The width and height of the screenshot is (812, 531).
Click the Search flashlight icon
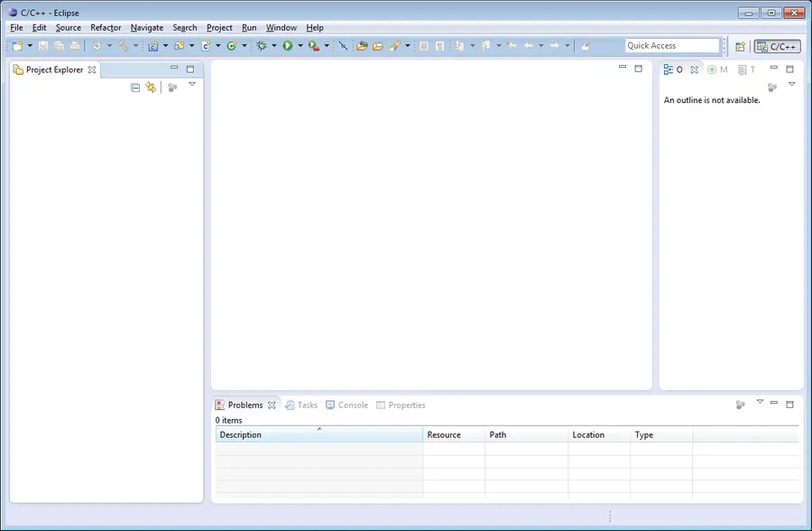(395, 46)
